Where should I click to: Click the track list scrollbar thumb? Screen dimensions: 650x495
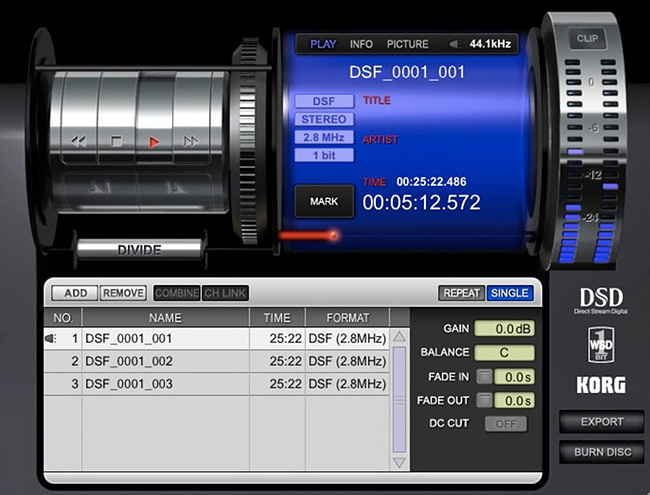[x=399, y=399]
